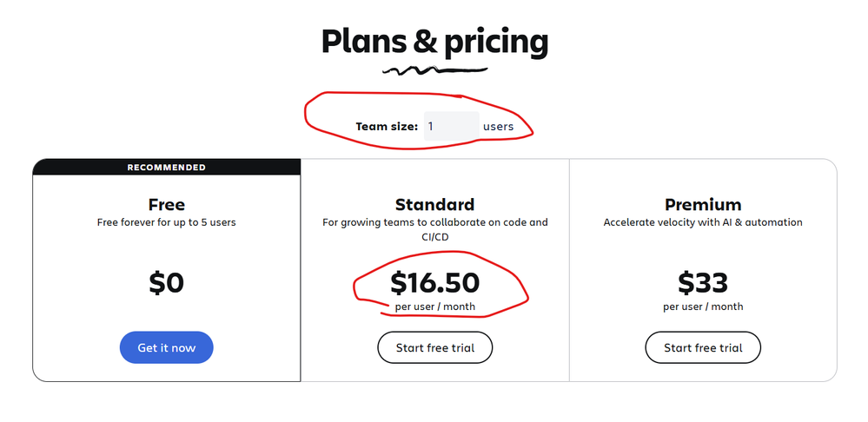Click the Free plan heading
Image resolution: width=868 pixels, height=422 pixels.
166,205
